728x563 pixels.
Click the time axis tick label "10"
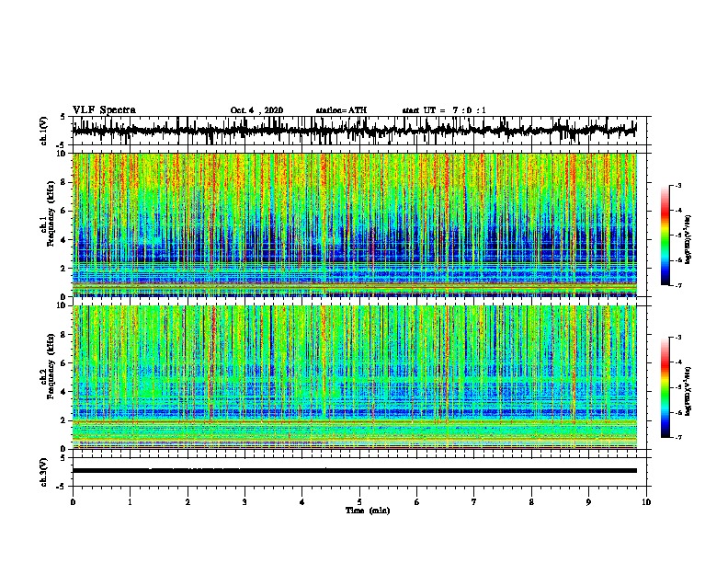[646, 502]
